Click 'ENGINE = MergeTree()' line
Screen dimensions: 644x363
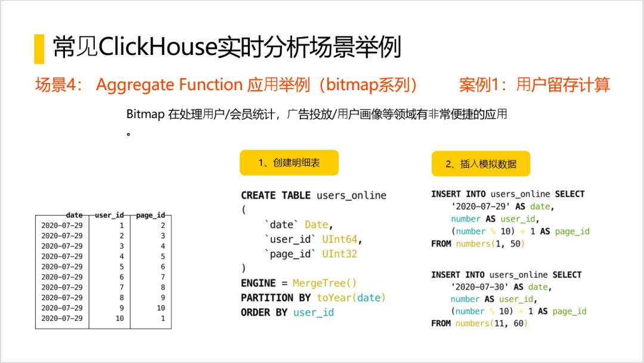pos(299,283)
